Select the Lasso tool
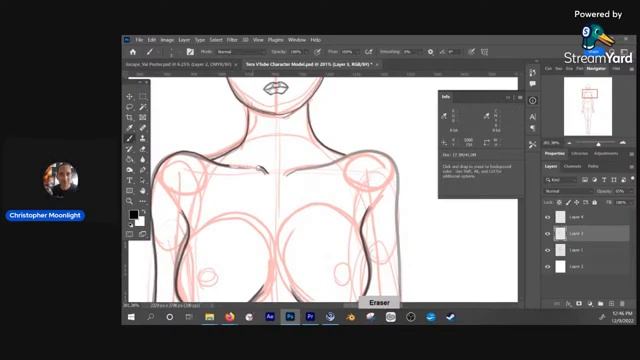The width and height of the screenshot is (640, 360). point(129,107)
